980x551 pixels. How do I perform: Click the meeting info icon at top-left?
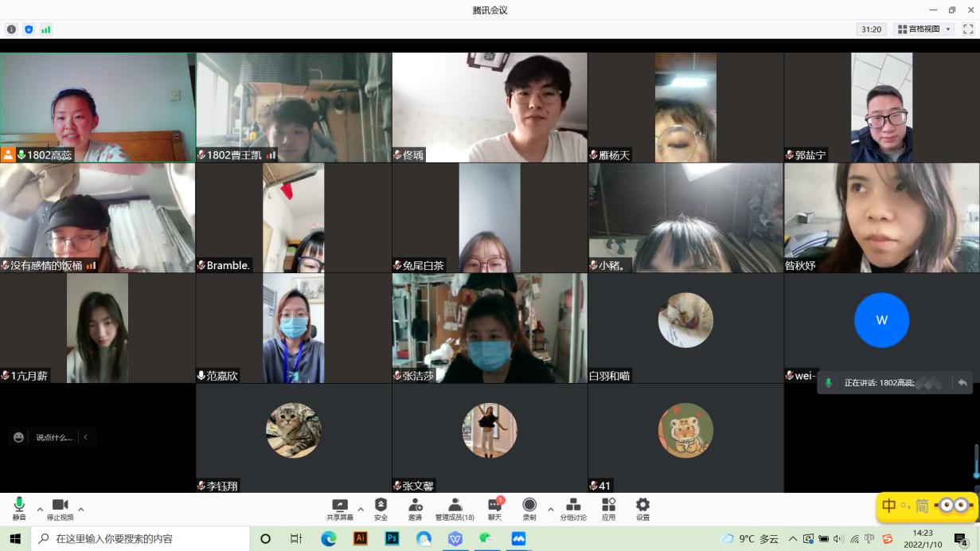[x=11, y=29]
